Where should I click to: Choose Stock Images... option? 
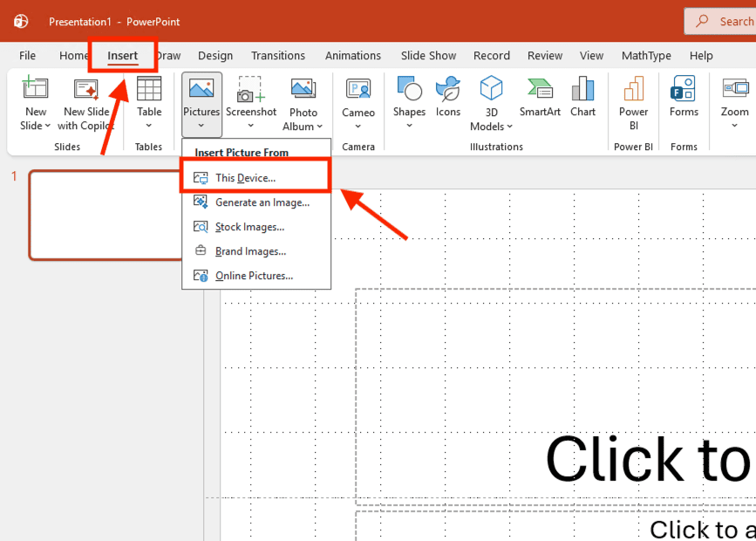pyautogui.click(x=256, y=227)
